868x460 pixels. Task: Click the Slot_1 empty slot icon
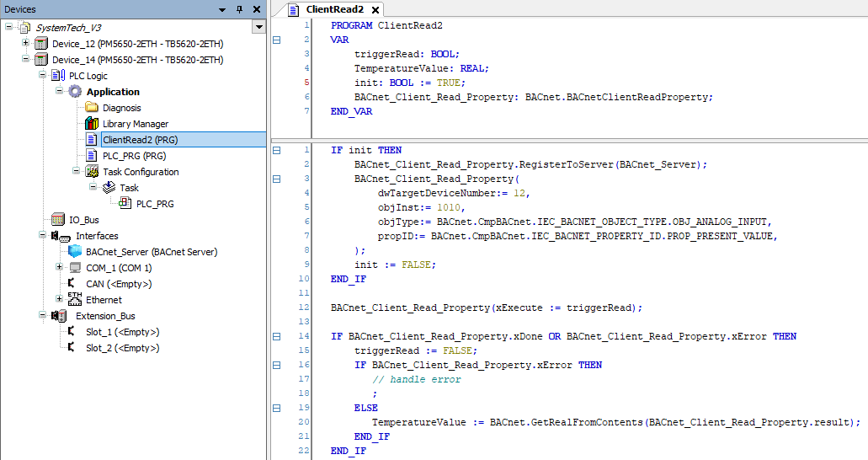pyautogui.click(x=72, y=331)
